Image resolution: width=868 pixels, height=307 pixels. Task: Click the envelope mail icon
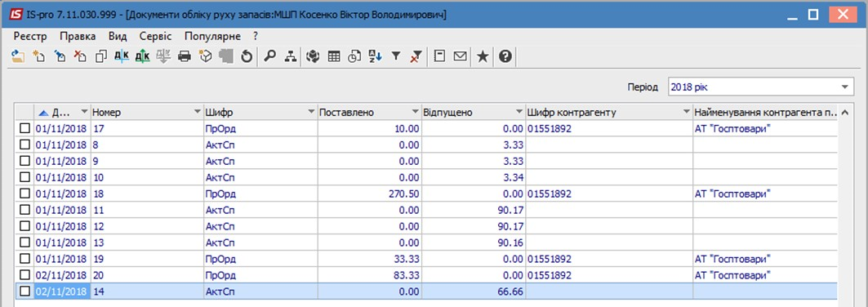[460, 56]
